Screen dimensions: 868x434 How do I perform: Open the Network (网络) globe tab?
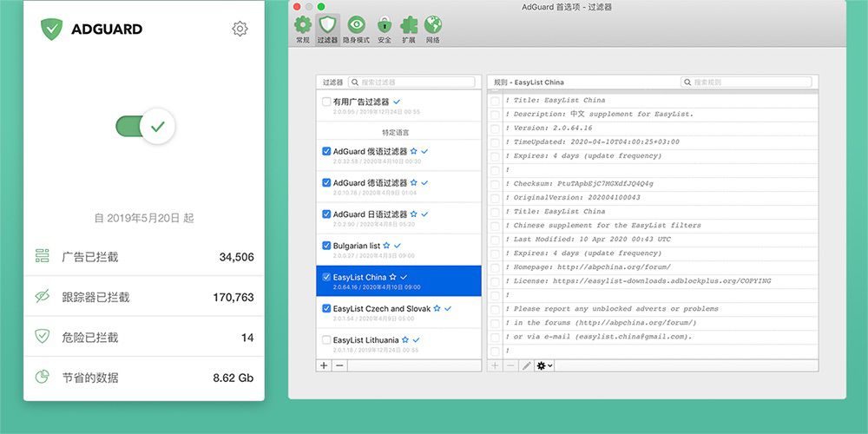click(433, 30)
